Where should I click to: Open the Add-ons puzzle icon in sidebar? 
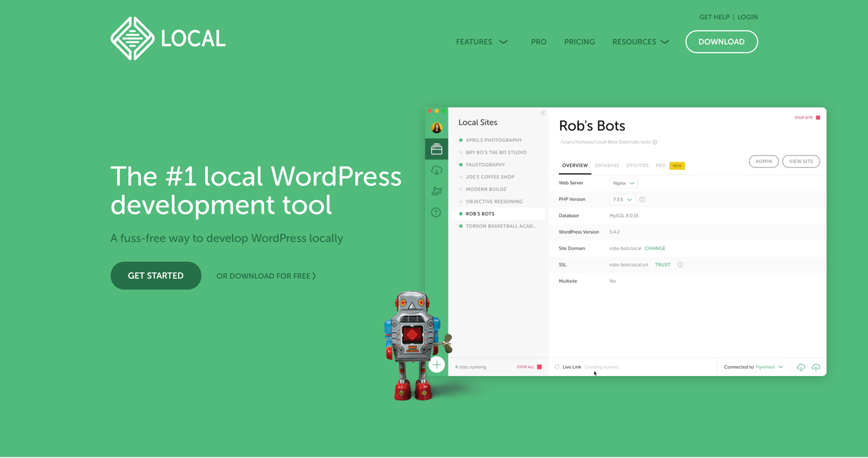437,191
